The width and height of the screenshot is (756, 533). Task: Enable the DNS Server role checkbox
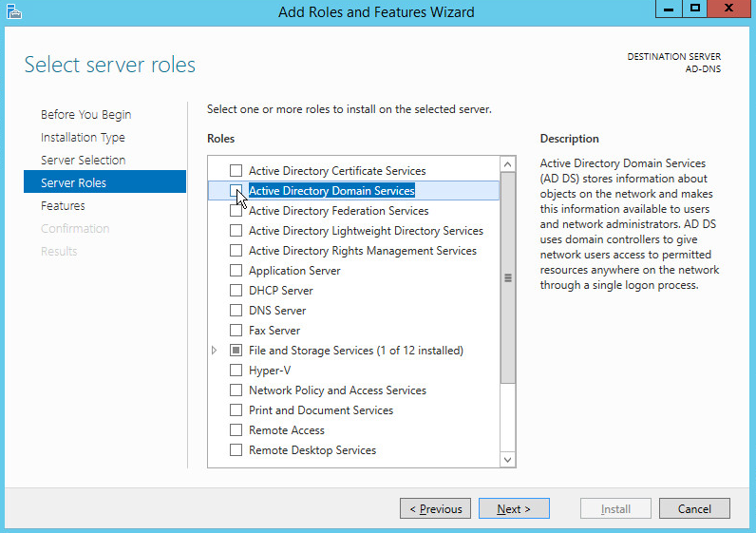click(236, 311)
